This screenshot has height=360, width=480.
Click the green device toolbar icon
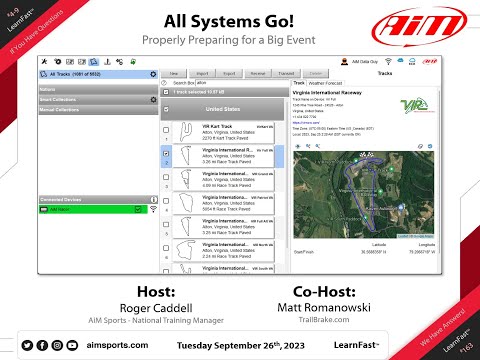point(133,61)
